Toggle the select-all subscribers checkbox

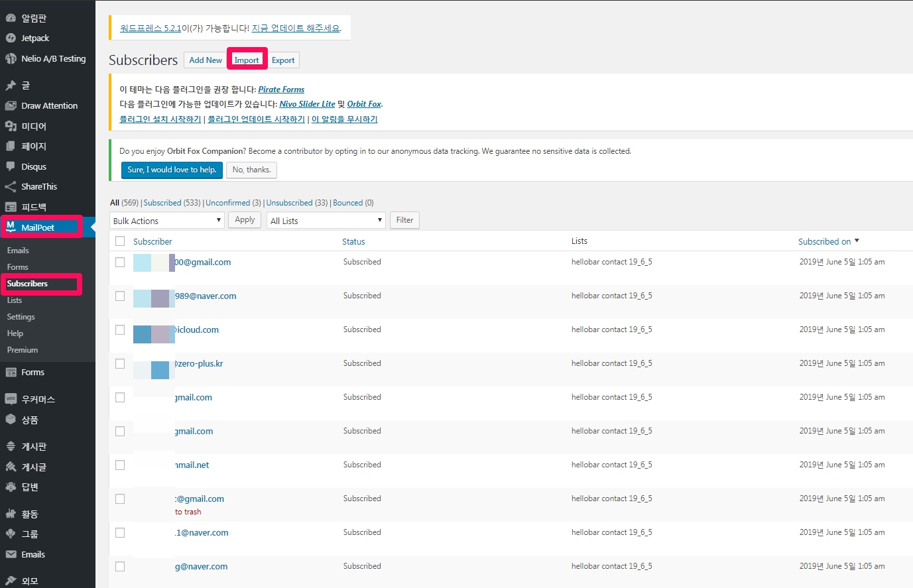coord(120,241)
